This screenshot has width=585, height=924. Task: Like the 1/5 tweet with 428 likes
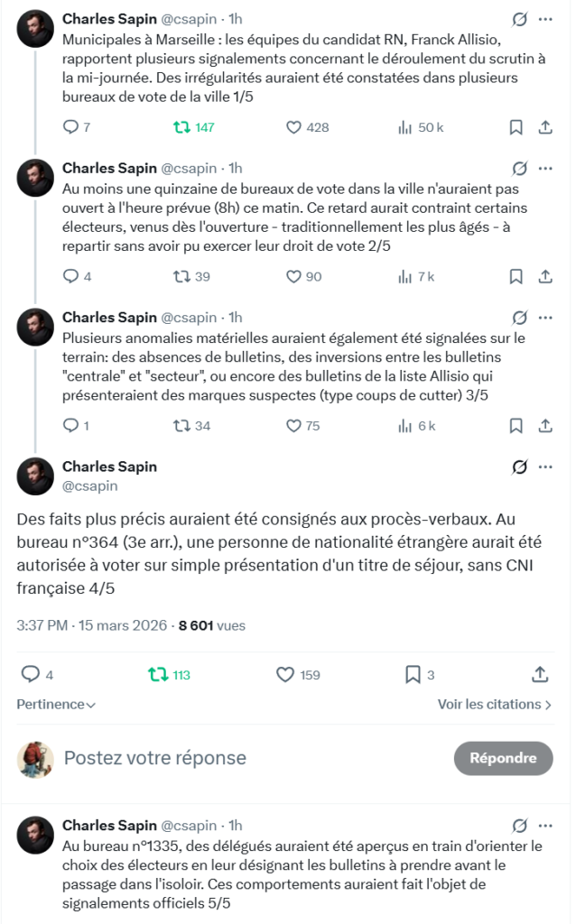coord(293,127)
